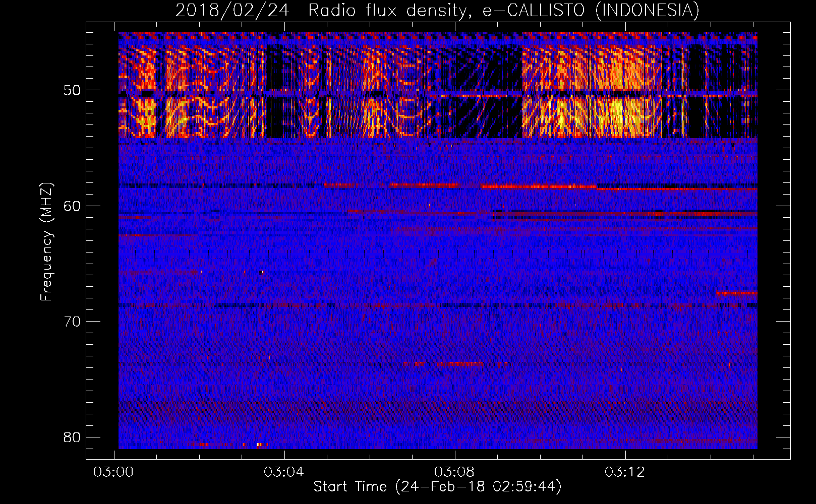Click the 'Start Time' axis label
The image size is (816, 504).
pyautogui.click(x=437, y=487)
